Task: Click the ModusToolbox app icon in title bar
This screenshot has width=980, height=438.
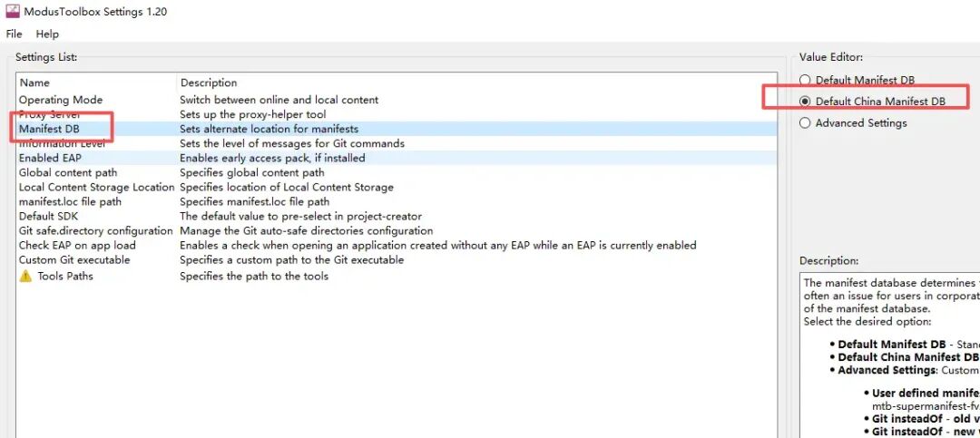Action: coord(13,11)
